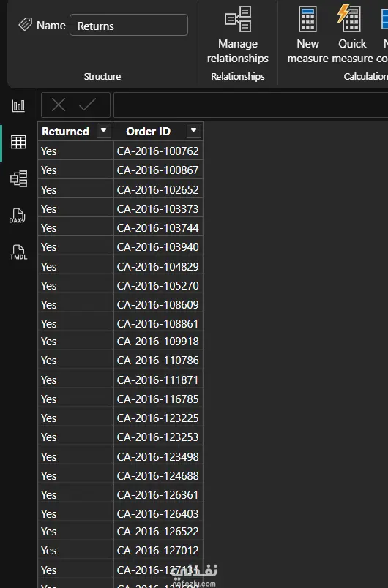Viewport: 388px width, 588px height.
Task: Select cell CA-2016-100762
Action: coord(158,151)
